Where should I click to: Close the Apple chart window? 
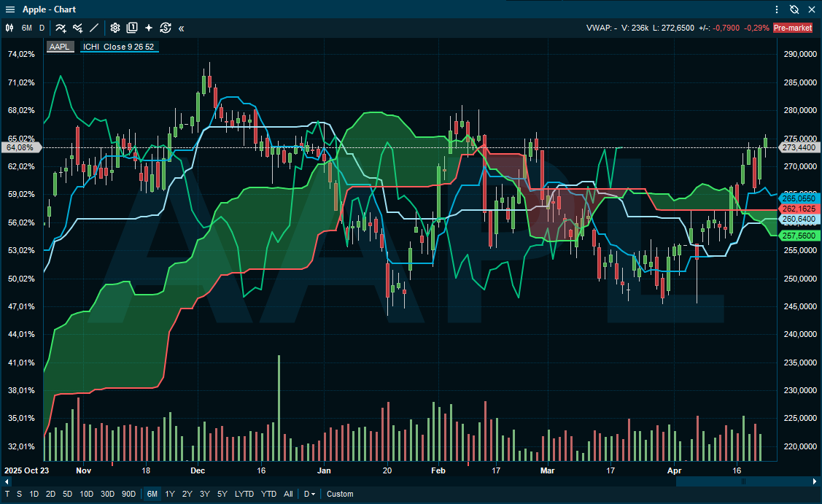[812, 9]
